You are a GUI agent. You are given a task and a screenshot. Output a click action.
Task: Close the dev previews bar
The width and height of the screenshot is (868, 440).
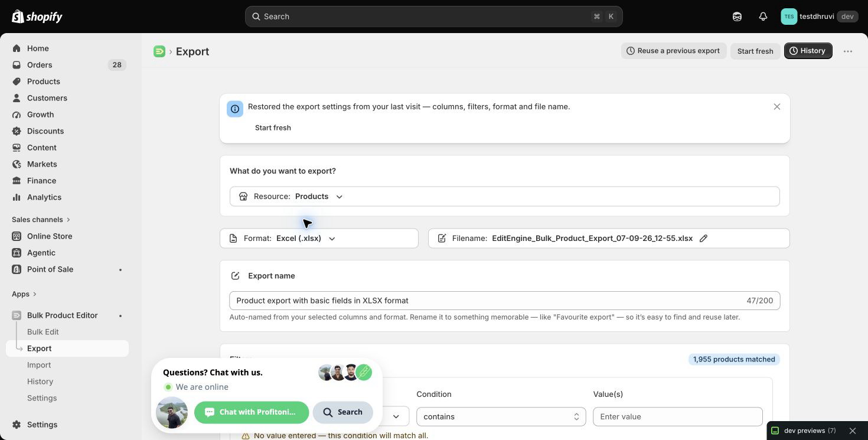tap(852, 431)
